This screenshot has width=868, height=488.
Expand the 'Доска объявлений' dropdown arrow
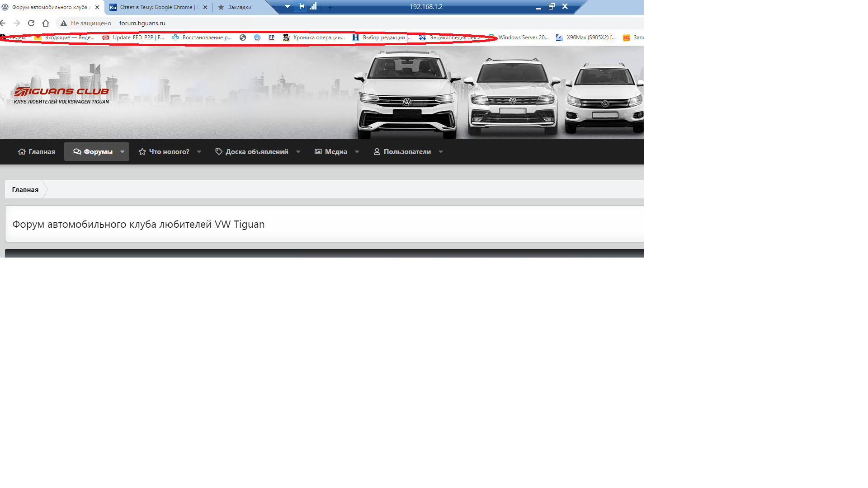(x=298, y=152)
